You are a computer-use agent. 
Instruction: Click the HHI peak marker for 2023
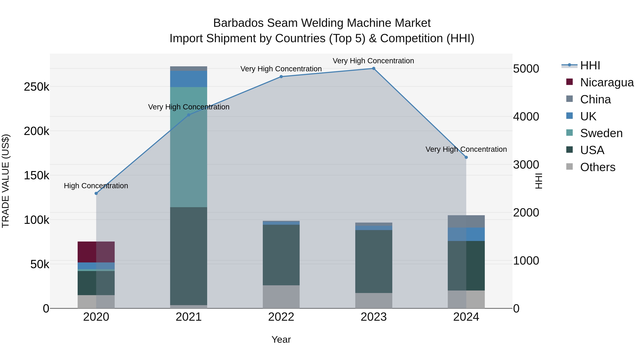click(374, 68)
